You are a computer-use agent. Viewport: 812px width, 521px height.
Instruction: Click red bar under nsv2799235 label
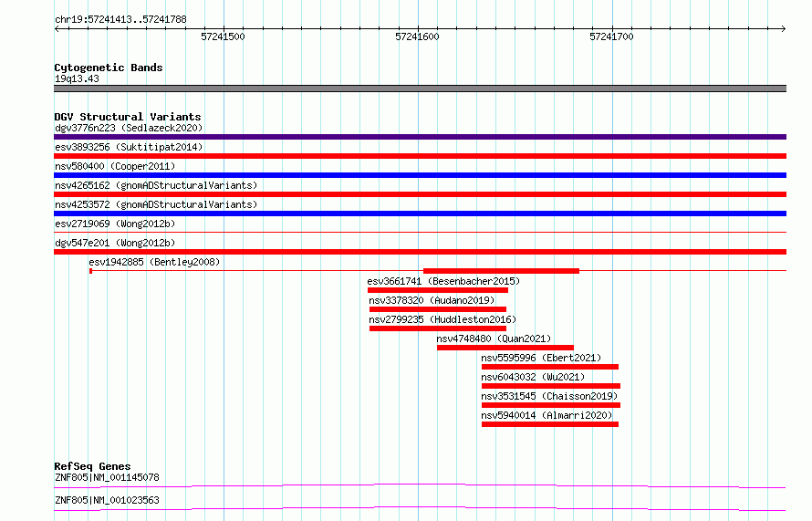pyautogui.click(x=438, y=328)
